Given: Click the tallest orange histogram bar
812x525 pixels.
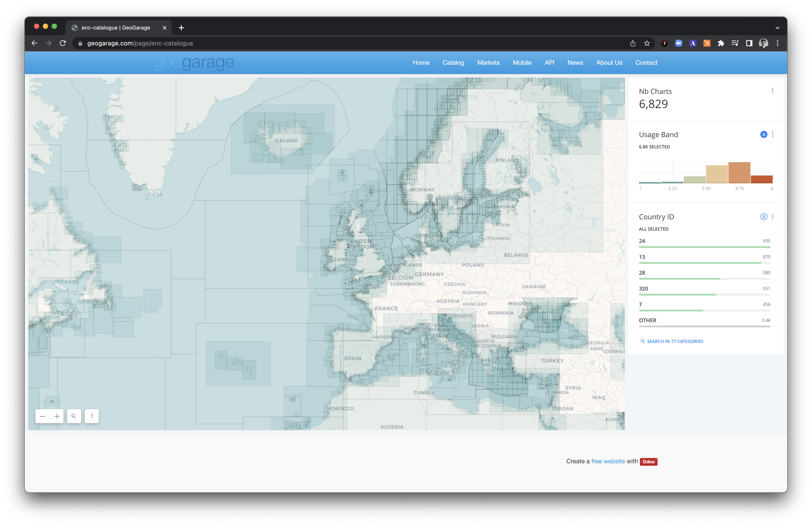Looking at the screenshot, I should pyautogui.click(x=739, y=173).
